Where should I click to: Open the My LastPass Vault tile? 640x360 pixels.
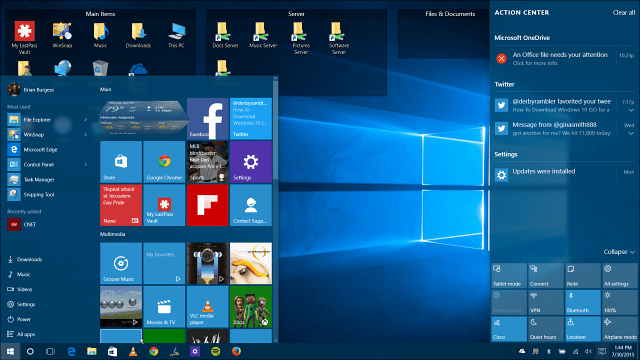tap(164, 205)
